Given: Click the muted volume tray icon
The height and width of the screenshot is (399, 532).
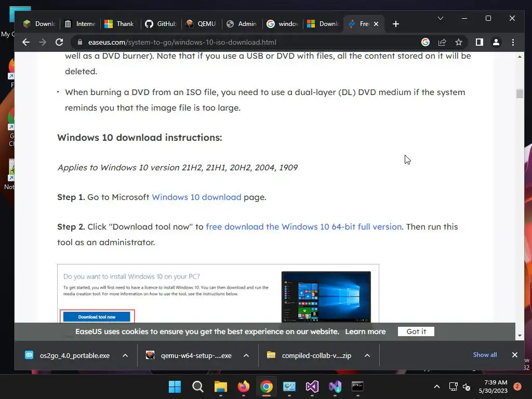Looking at the screenshot, I should coord(467,387).
